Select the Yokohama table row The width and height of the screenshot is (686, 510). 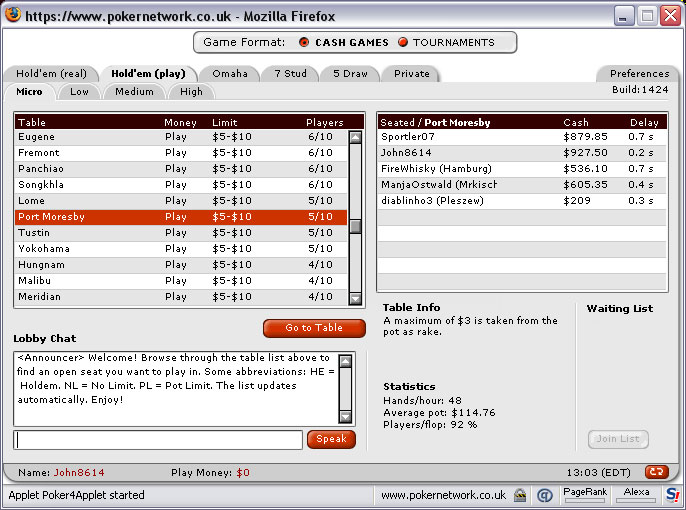[182, 249]
